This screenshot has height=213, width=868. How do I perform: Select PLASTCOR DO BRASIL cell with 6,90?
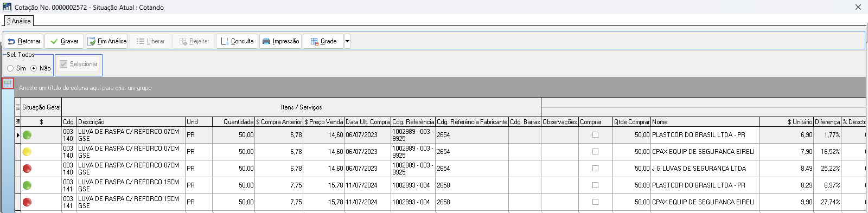(705, 135)
